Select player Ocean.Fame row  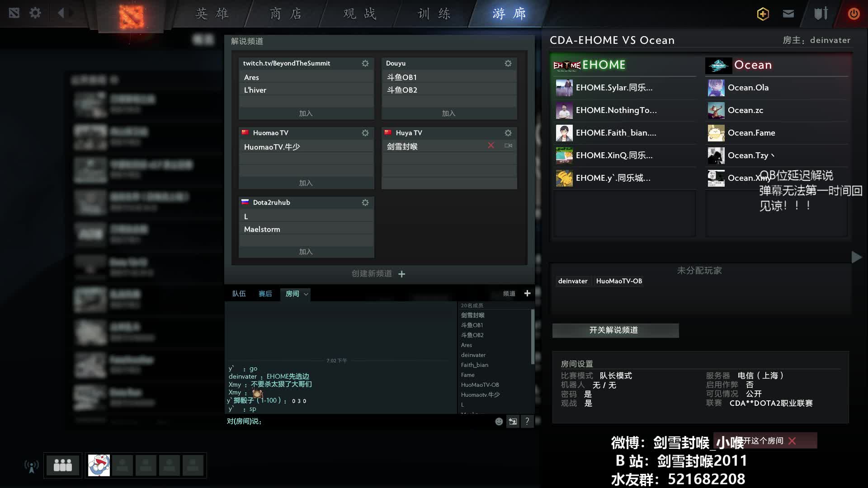[x=777, y=133]
